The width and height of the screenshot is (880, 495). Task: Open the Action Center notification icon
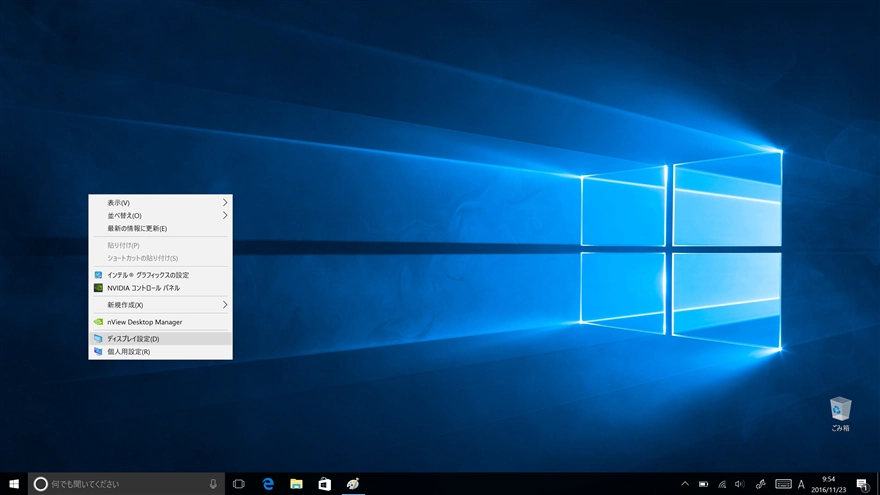[x=861, y=484]
